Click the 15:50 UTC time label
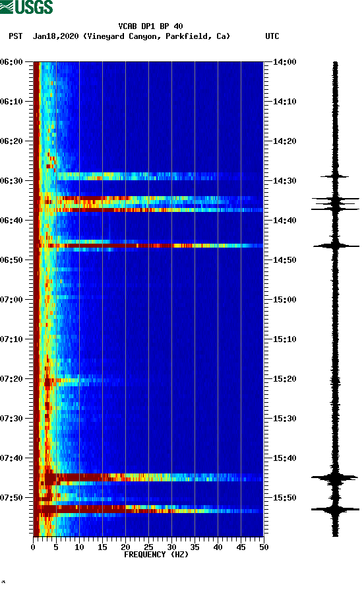This screenshot has height=589, width=364. point(284,498)
